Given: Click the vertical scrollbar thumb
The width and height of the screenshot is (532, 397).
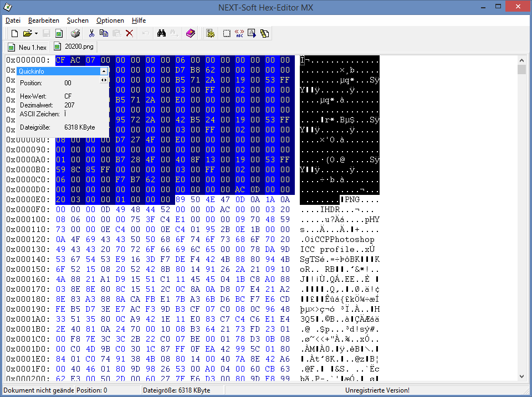Looking at the screenshot, I should pyautogui.click(x=522, y=70).
